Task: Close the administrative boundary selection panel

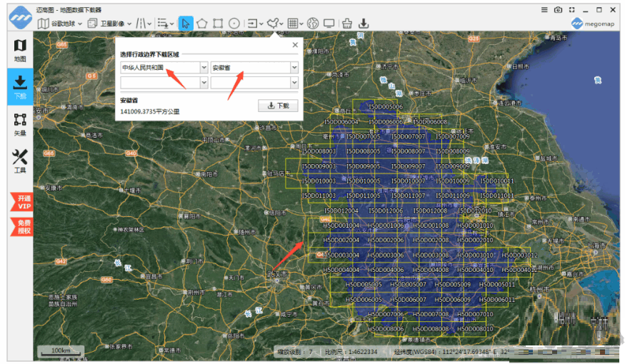Action: click(x=295, y=45)
